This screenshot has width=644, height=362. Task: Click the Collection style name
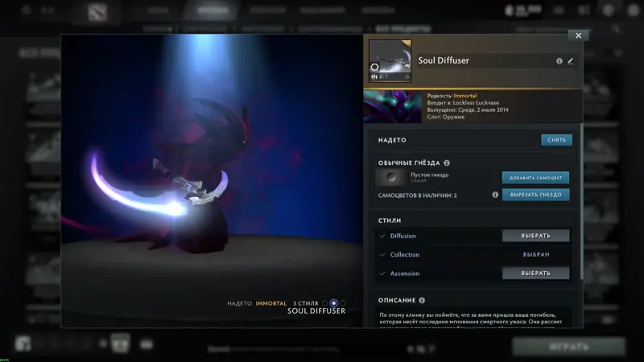point(405,254)
